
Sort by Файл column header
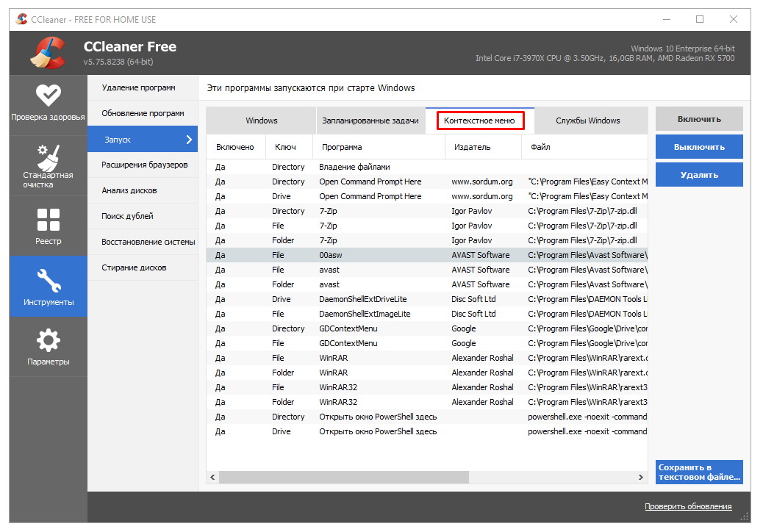tap(584, 147)
